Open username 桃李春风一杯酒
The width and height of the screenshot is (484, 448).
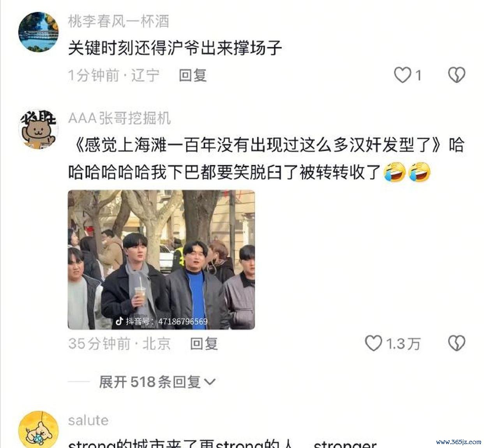click(x=119, y=21)
